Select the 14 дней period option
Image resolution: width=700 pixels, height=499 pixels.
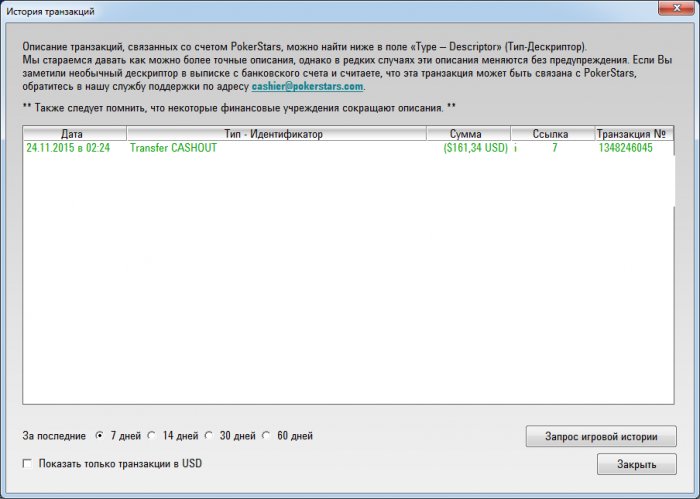coord(152,436)
